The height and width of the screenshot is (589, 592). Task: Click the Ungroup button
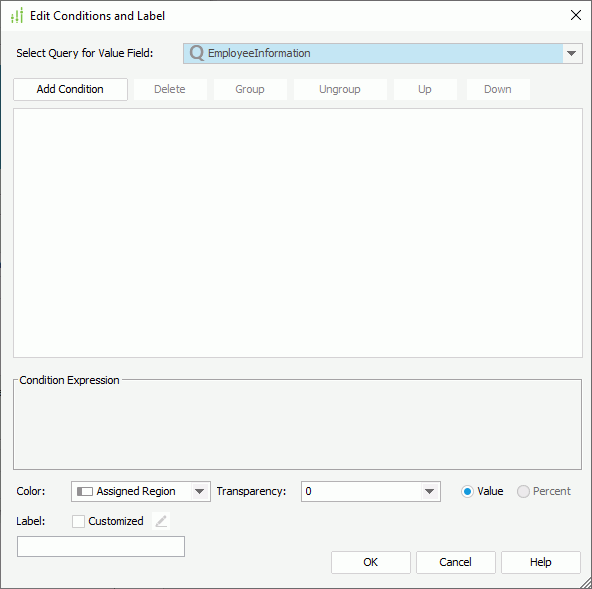(x=340, y=89)
